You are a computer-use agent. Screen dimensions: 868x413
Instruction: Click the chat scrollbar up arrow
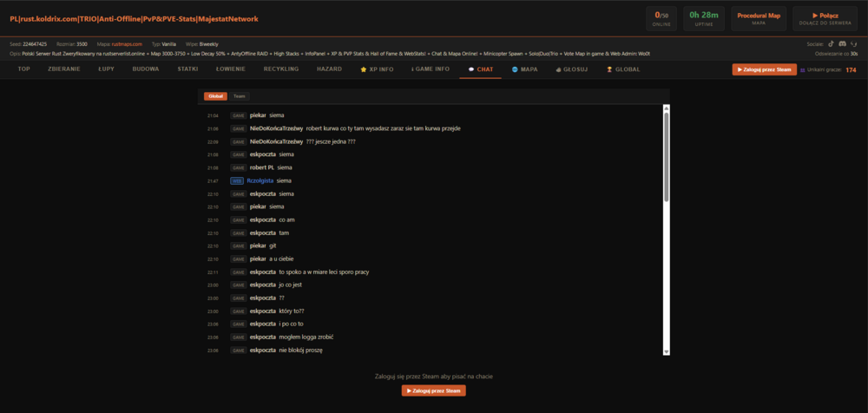[x=667, y=108]
